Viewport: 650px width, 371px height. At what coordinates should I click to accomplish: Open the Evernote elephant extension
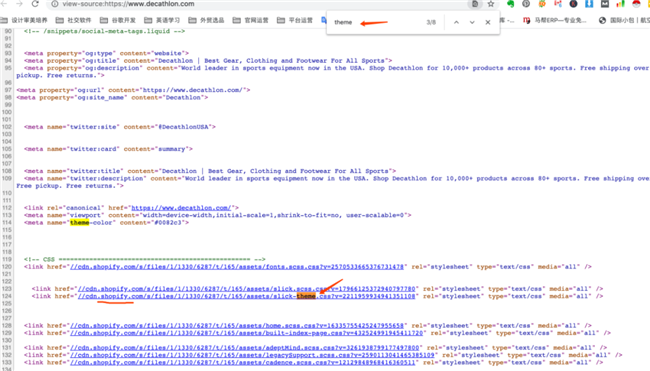click(x=510, y=4)
